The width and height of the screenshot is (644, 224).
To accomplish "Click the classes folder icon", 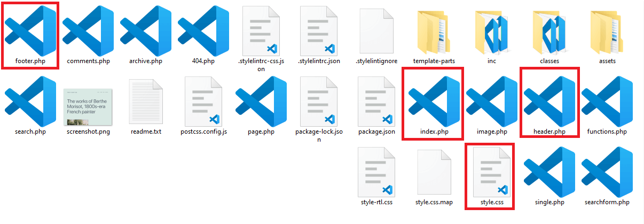I will tap(549, 32).
